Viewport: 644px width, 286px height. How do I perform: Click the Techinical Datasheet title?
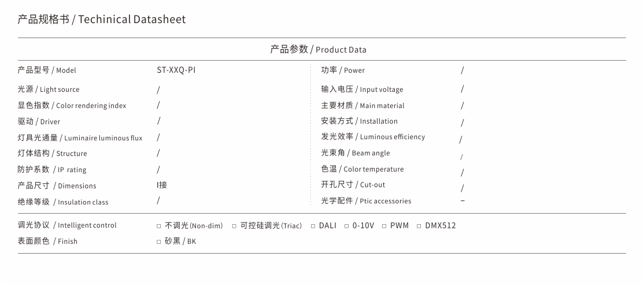tap(101, 19)
